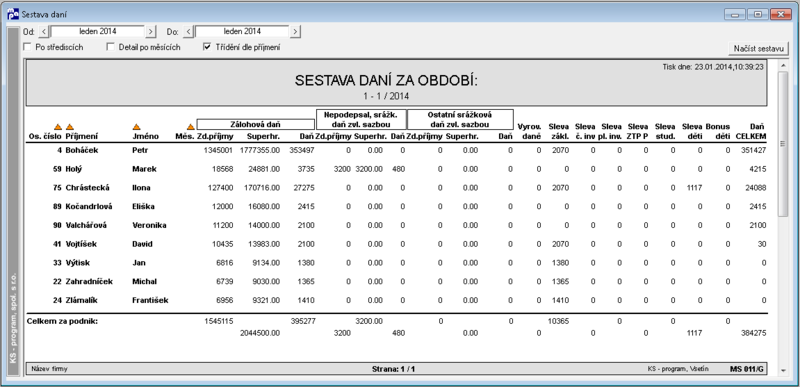The image size is (800, 387).
Task: Enable the Po střediscích checkbox
Action: (28, 47)
